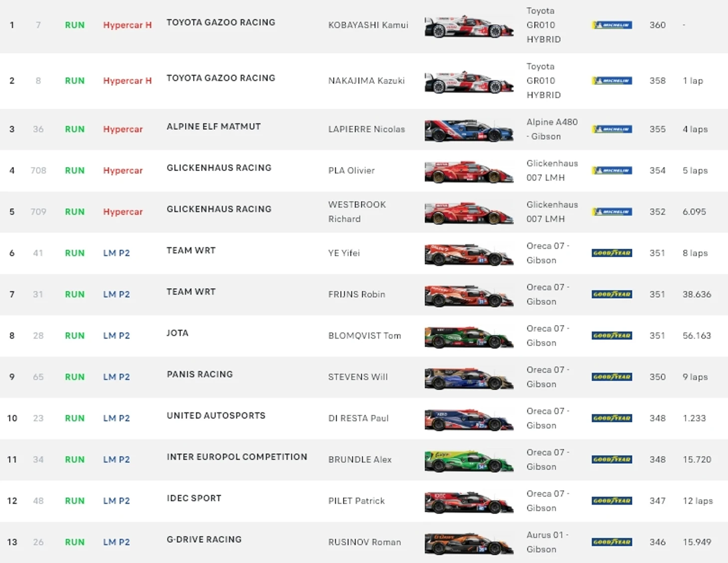Click the Toyota car image for Nakajima Kazuki
This screenshot has width=728, height=563.
click(469, 82)
